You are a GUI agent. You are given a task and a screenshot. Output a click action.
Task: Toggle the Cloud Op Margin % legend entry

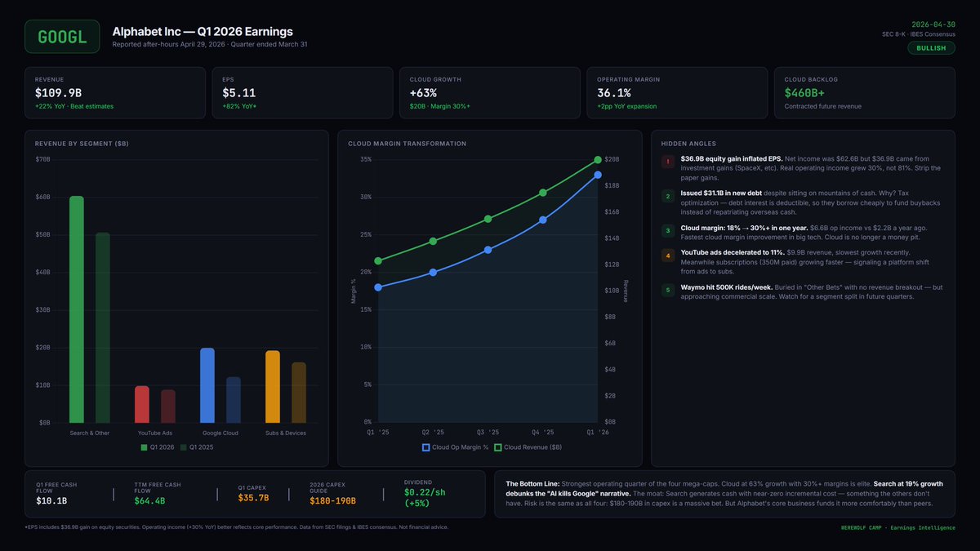455,447
